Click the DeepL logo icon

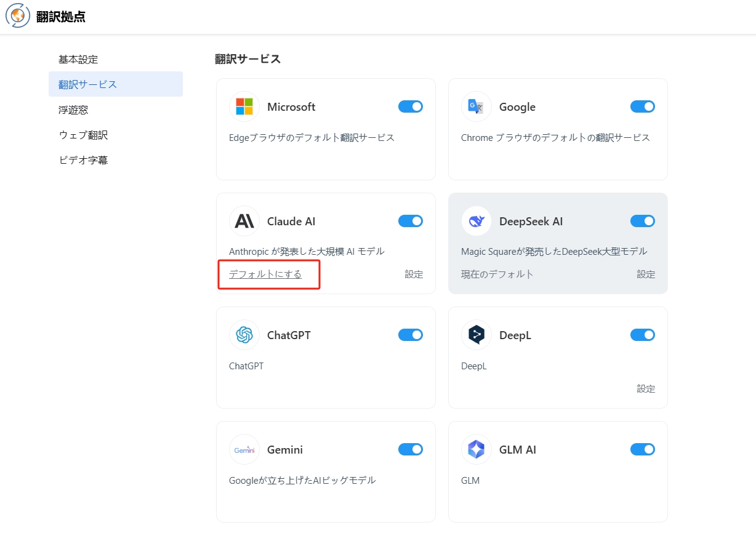[x=477, y=335]
